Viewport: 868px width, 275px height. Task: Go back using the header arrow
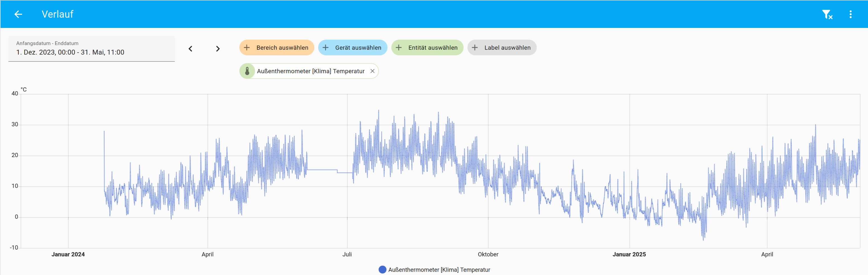pos(18,14)
